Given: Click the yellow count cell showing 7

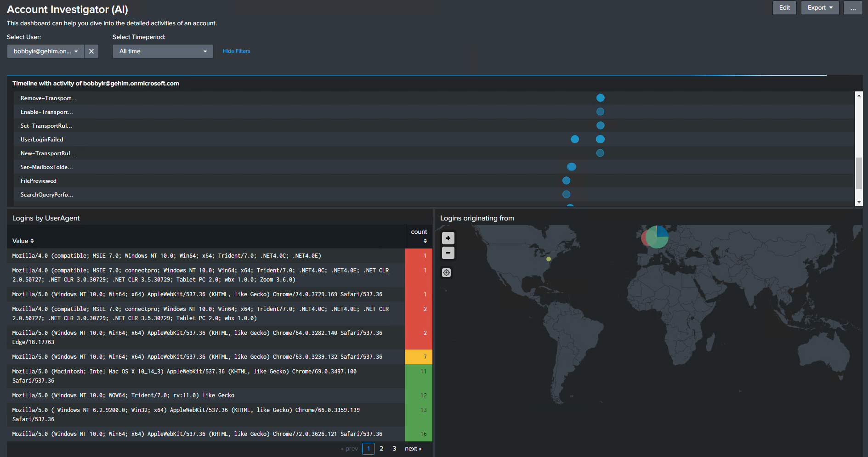Looking at the screenshot, I should coord(419,357).
